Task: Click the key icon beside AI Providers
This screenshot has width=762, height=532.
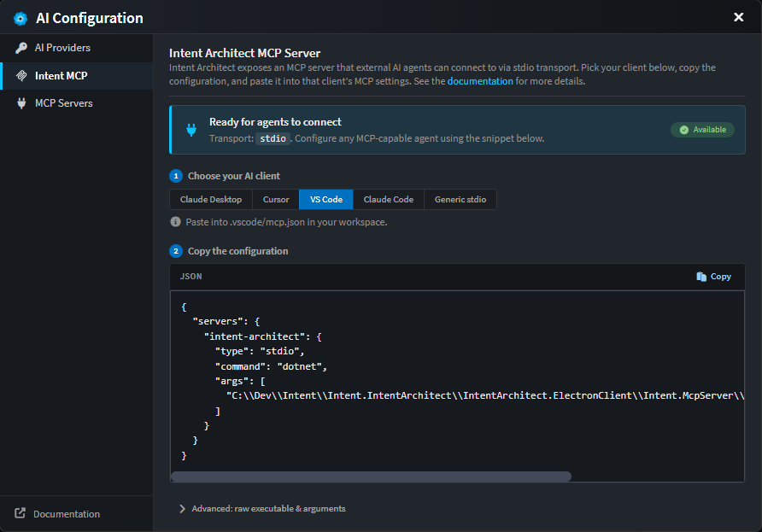Action: (x=21, y=48)
